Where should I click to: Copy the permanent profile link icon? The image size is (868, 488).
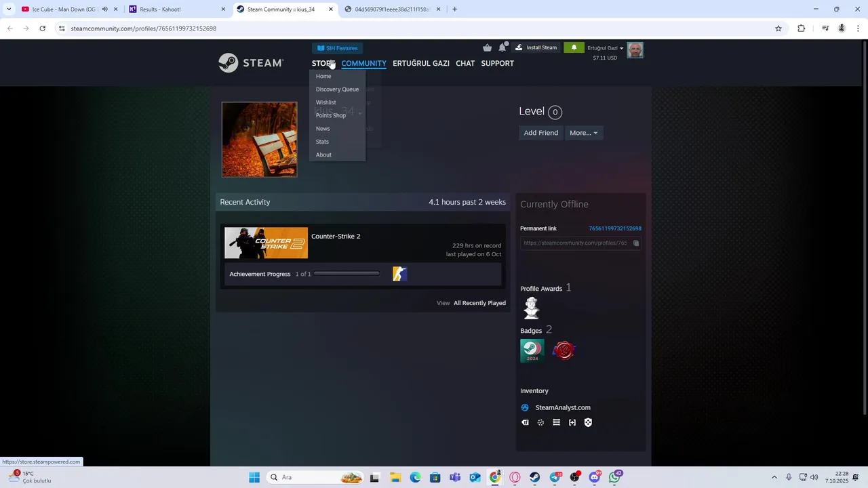pyautogui.click(x=636, y=243)
